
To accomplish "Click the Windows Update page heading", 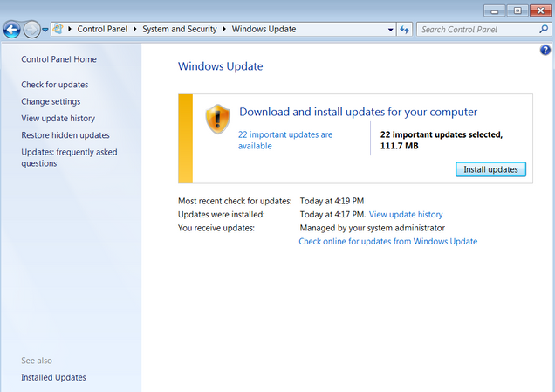I will coord(221,66).
